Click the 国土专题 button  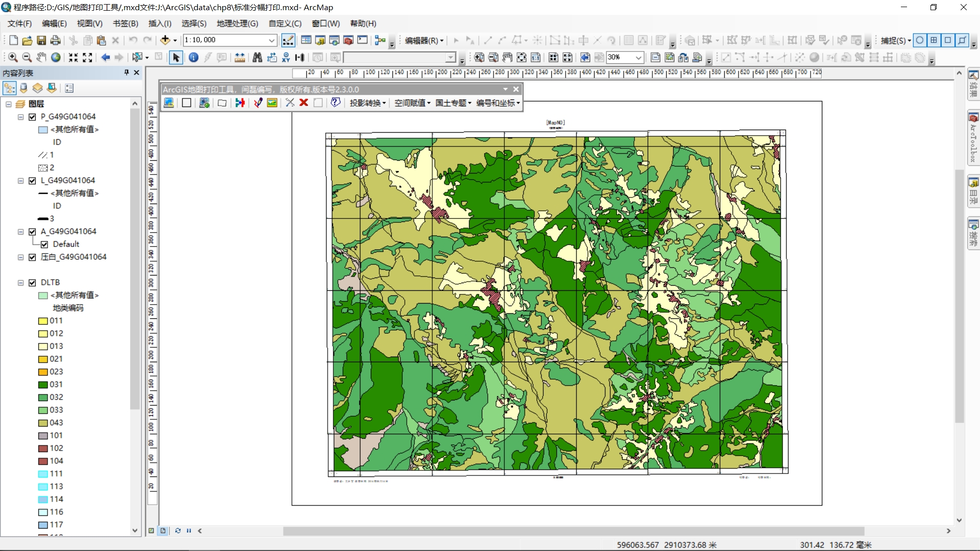click(453, 103)
